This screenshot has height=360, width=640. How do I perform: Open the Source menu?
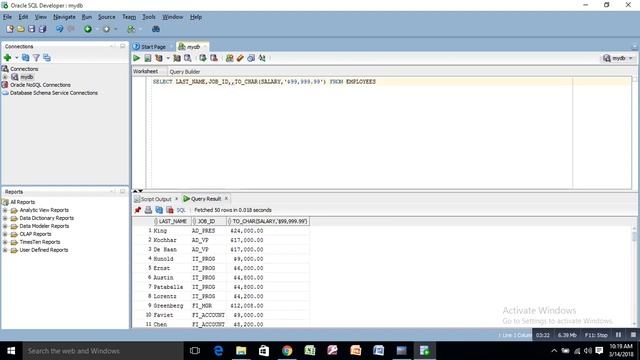pyautogui.click(x=107, y=17)
